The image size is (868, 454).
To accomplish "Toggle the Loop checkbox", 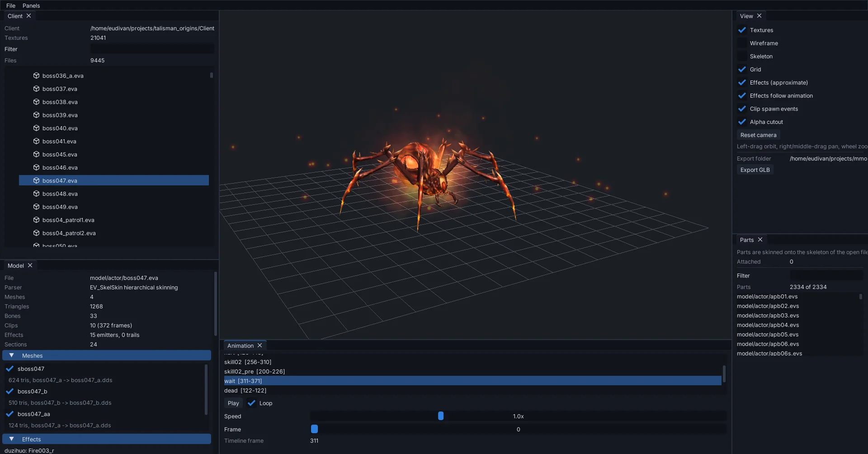I will [x=251, y=403].
